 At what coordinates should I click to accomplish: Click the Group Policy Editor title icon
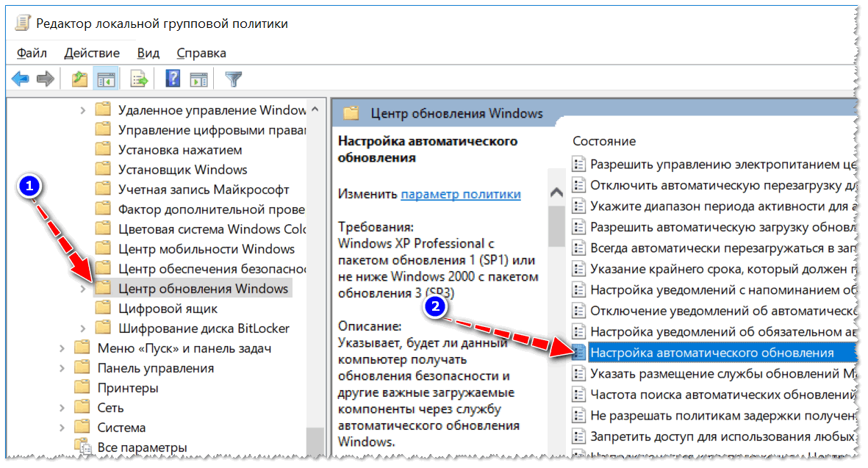pyautogui.click(x=24, y=24)
